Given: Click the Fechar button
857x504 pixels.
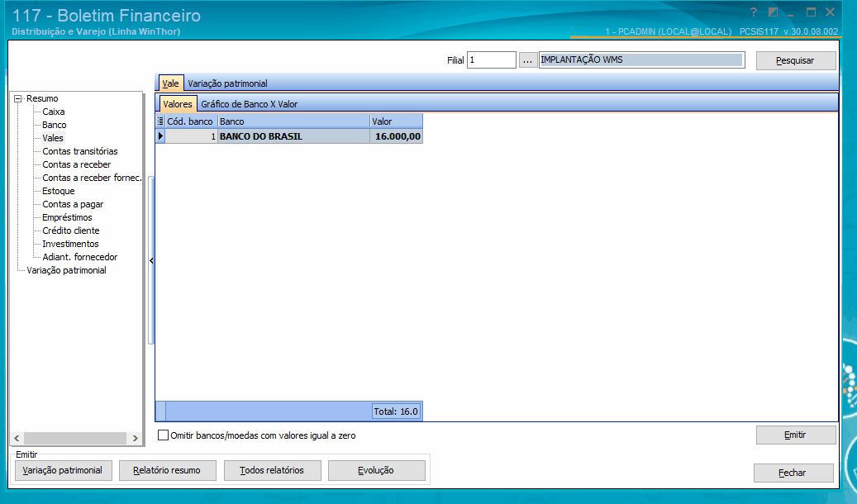Looking at the screenshot, I should [793, 473].
